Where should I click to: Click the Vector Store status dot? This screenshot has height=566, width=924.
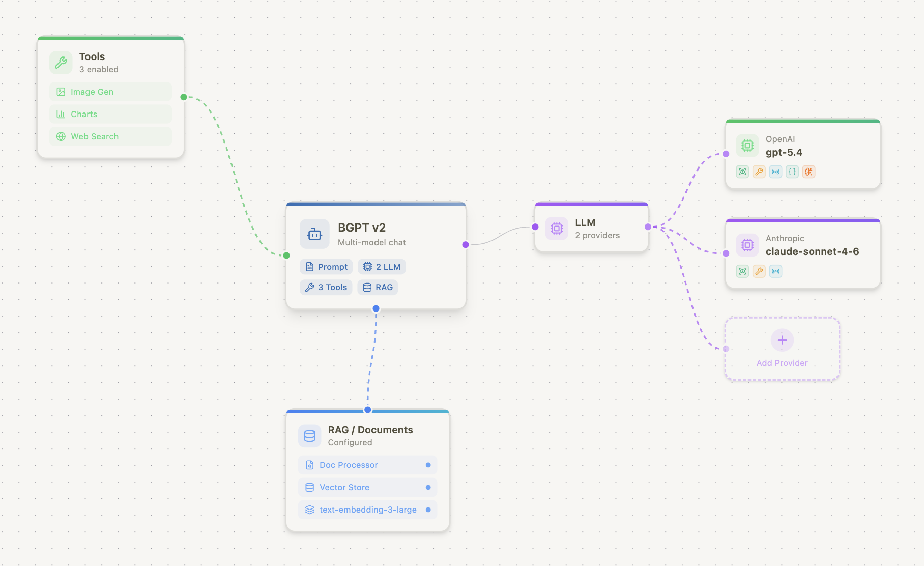coord(428,487)
